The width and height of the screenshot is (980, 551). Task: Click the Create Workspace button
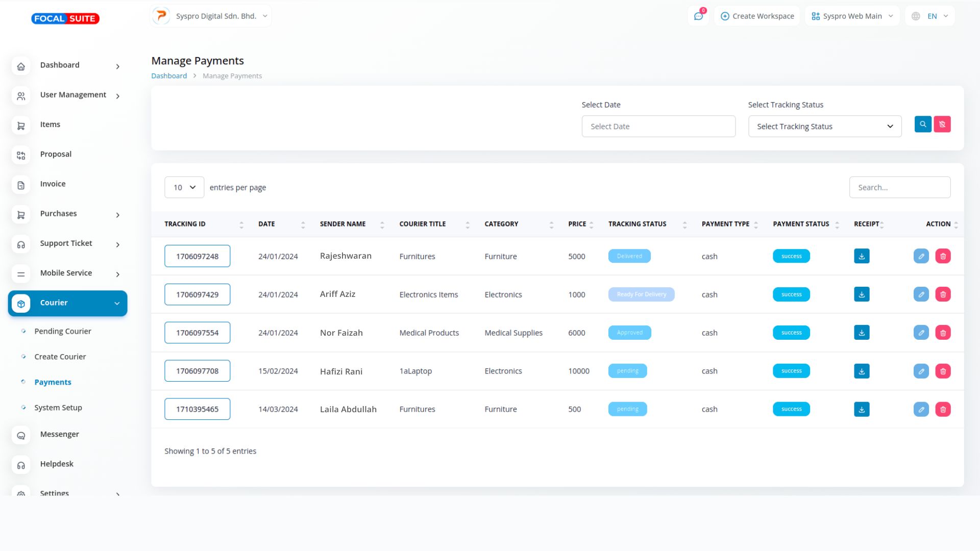tap(757, 16)
